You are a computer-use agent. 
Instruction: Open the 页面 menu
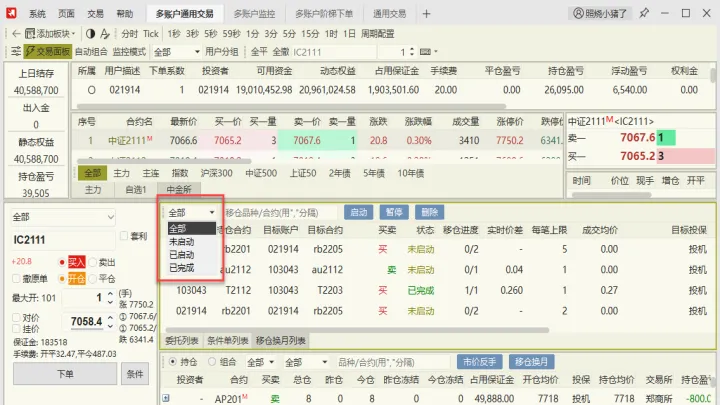click(x=66, y=14)
